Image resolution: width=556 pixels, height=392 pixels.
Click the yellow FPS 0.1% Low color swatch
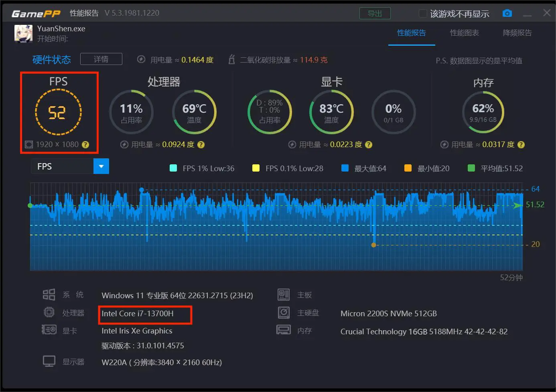coord(256,168)
